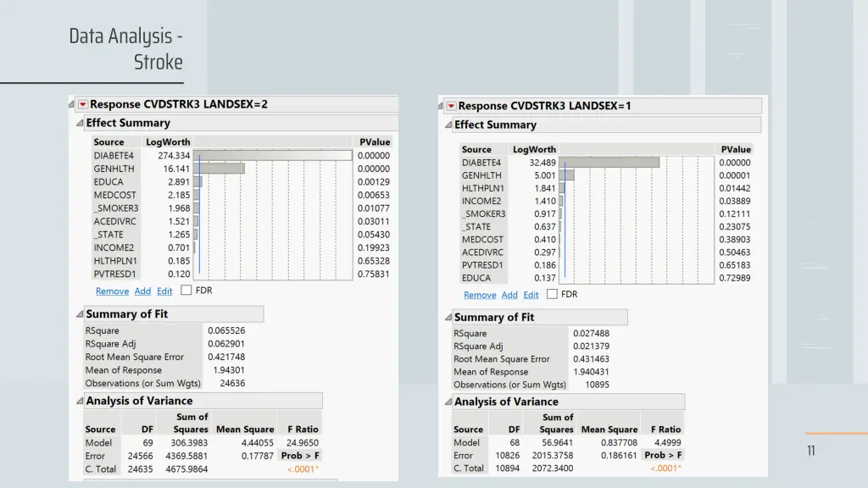Click the Remove link in the left Effect Summary

tap(112, 291)
